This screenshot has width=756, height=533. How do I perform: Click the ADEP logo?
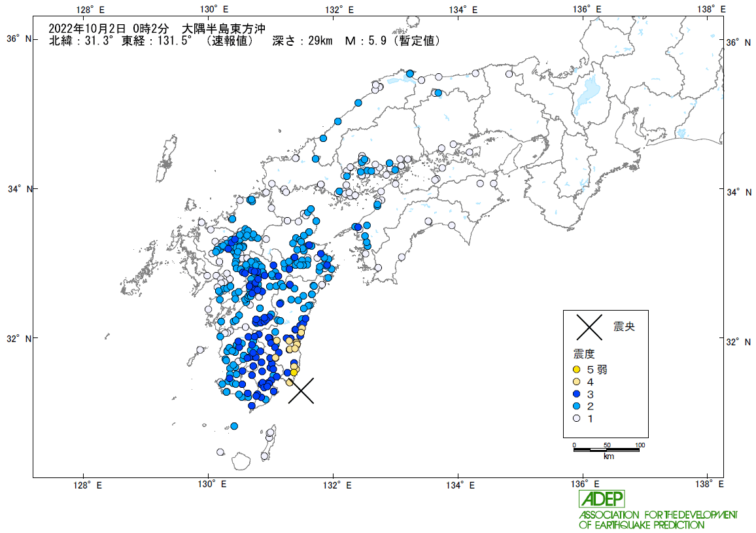point(602,498)
